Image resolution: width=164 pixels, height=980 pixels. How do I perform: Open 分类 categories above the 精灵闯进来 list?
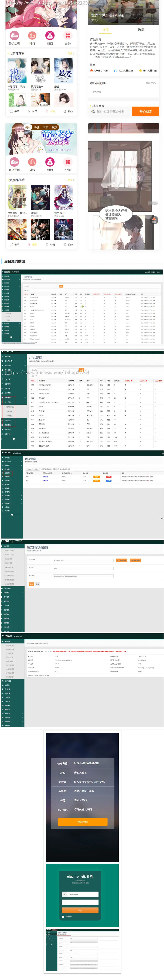[67, 35]
